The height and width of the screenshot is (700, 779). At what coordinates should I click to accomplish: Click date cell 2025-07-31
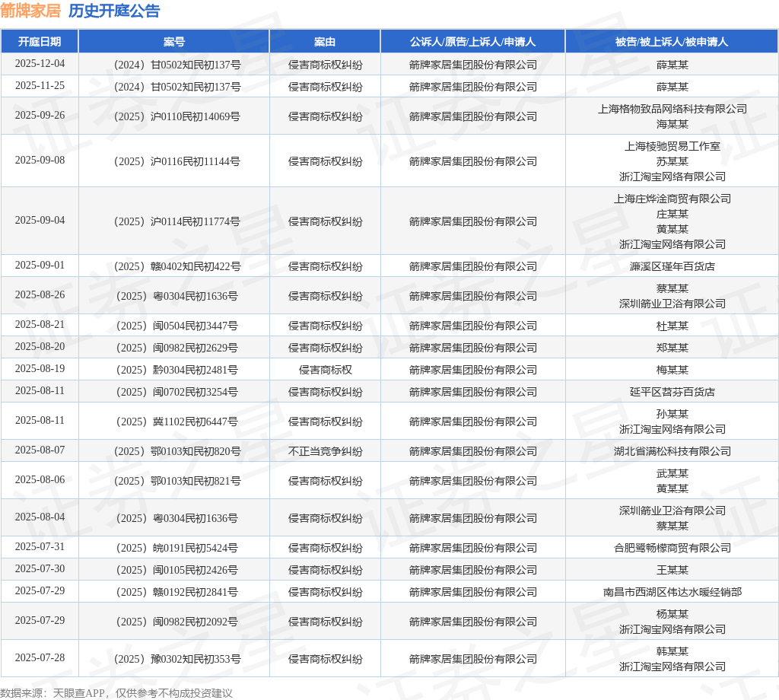40,546
